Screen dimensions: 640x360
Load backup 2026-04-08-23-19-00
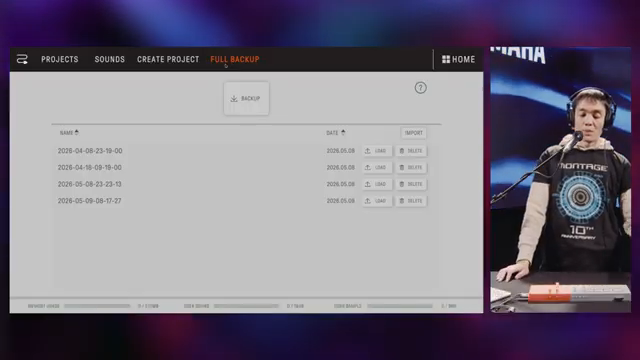[x=377, y=151]
